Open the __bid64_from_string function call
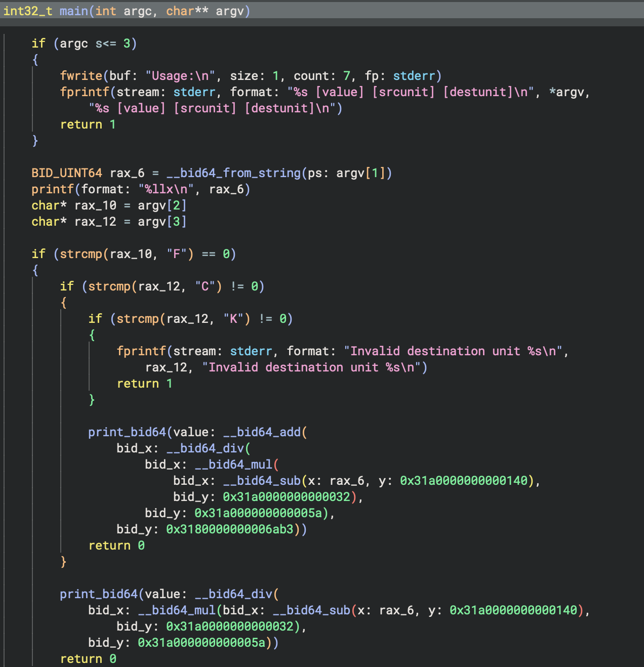The width and height of the screenshot is (644, 667). (233, 173)
